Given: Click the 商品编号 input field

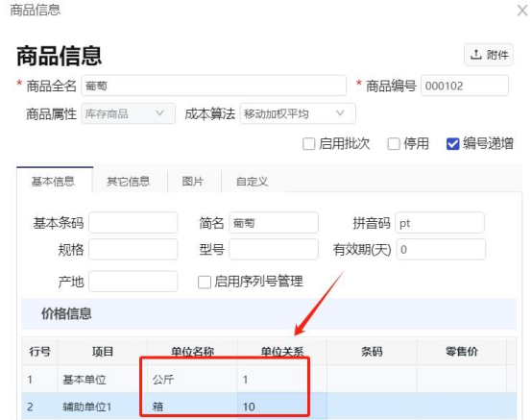Looking at the screenshot, I should [465, 86].
